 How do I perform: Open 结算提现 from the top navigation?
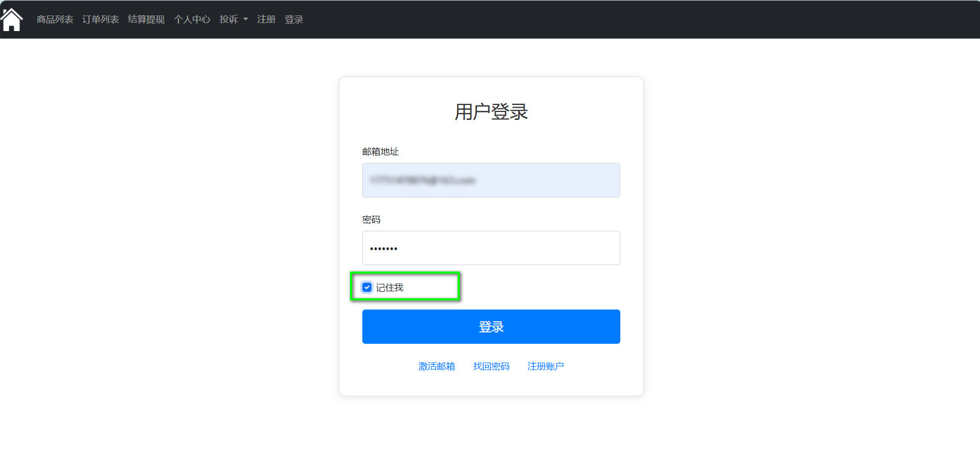(146, 20)
